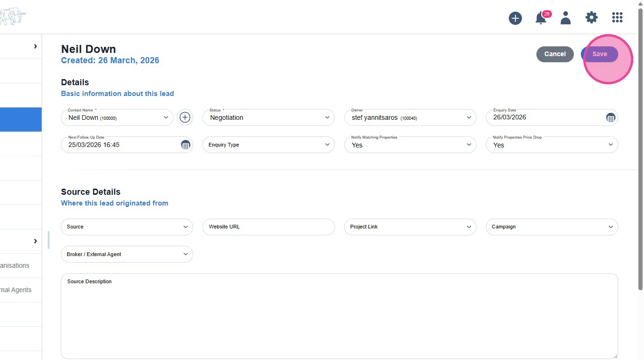Open the user profile icon
Image resolution: width=644 pixels, height=360 pixels.
coord(566,18)
